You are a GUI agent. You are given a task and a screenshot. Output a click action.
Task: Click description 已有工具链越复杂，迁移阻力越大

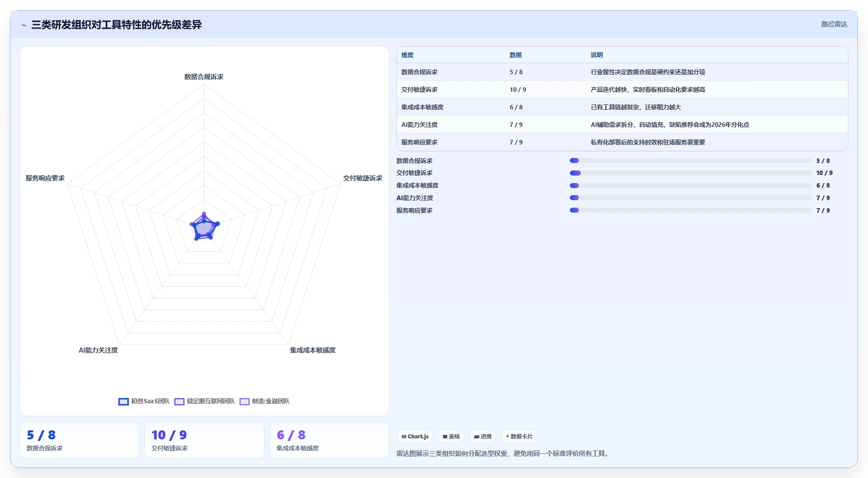pyautogui.click(x=636, y=107)
